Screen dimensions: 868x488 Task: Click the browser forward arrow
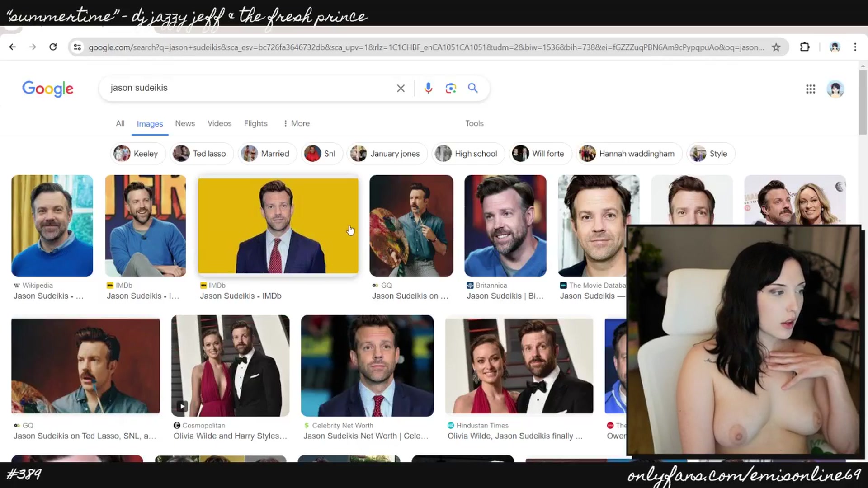pyautogui.click(x=33, y=47)
